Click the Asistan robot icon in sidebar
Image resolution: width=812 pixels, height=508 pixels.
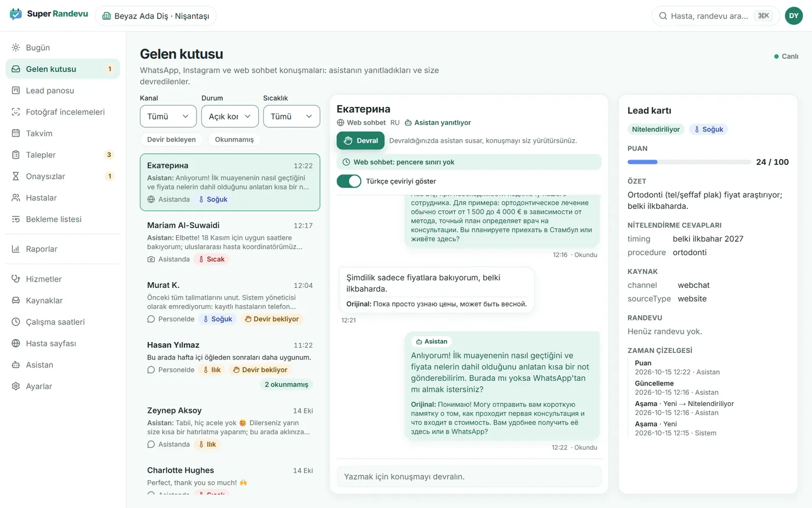click(16, 365)
